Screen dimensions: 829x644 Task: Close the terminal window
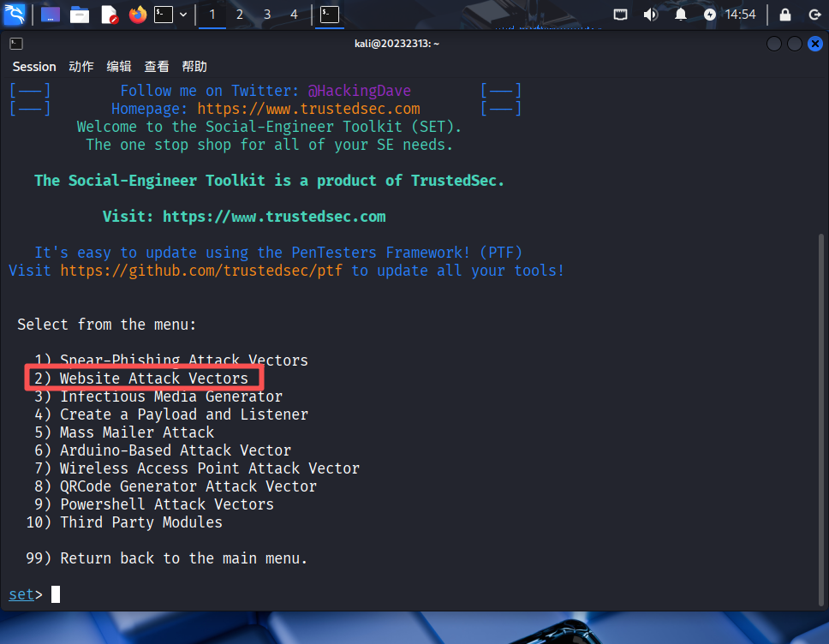[x=815, y=44]
